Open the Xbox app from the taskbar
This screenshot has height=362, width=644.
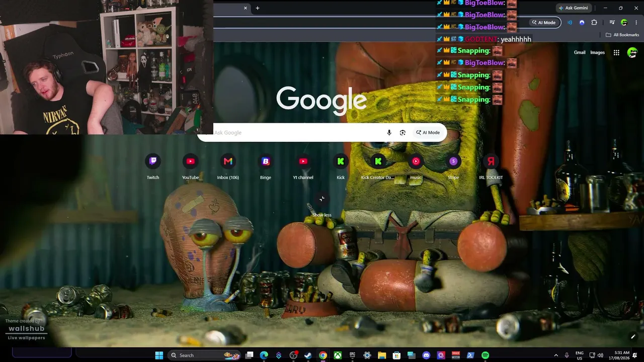tap(338, 355)
